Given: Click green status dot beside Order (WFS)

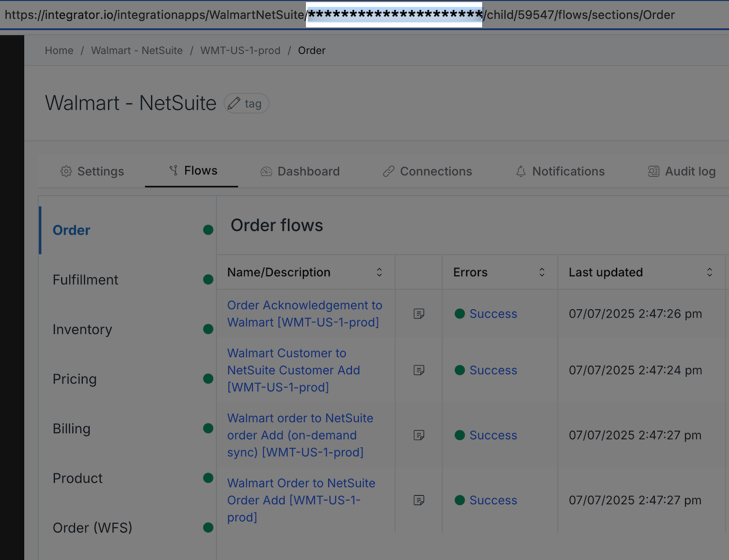Looking at the screenshot, I should point(208,527).
